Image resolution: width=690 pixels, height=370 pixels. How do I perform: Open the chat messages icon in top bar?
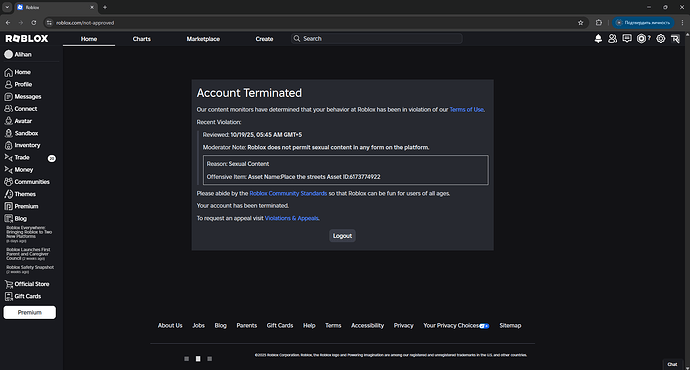coord(627,39)
